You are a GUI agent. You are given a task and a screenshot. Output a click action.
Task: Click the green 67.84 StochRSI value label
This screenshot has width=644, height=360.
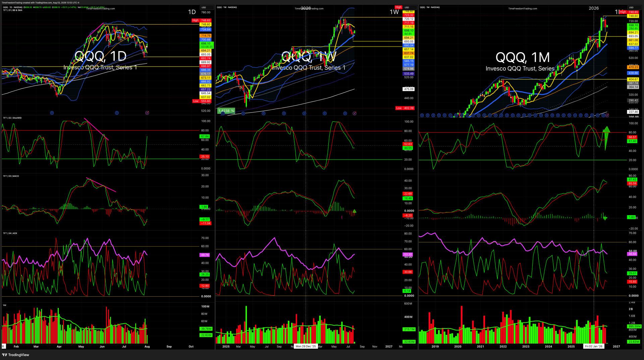tap(205, 136)
